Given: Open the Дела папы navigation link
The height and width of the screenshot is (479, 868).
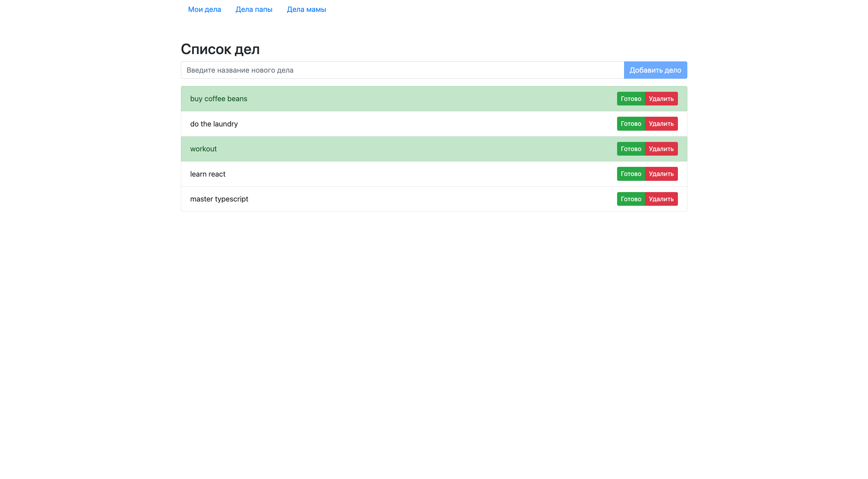Looking at the screenshot, I should coord(254,9).
